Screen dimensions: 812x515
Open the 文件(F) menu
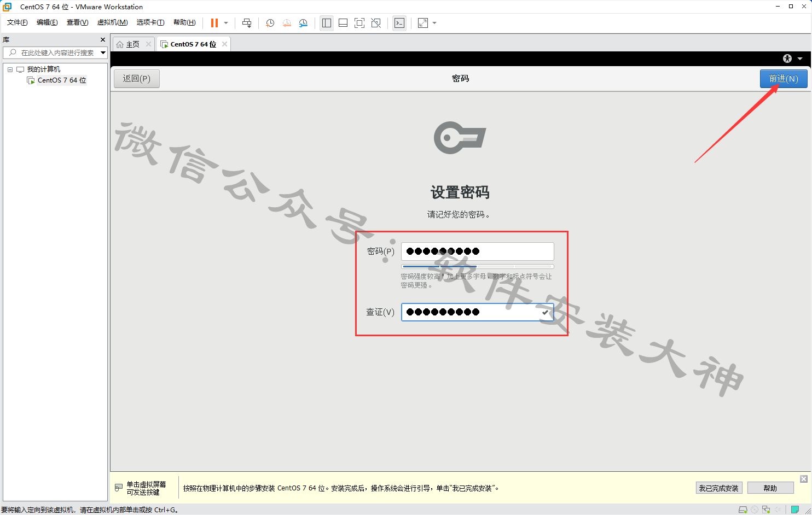point(18,22)
